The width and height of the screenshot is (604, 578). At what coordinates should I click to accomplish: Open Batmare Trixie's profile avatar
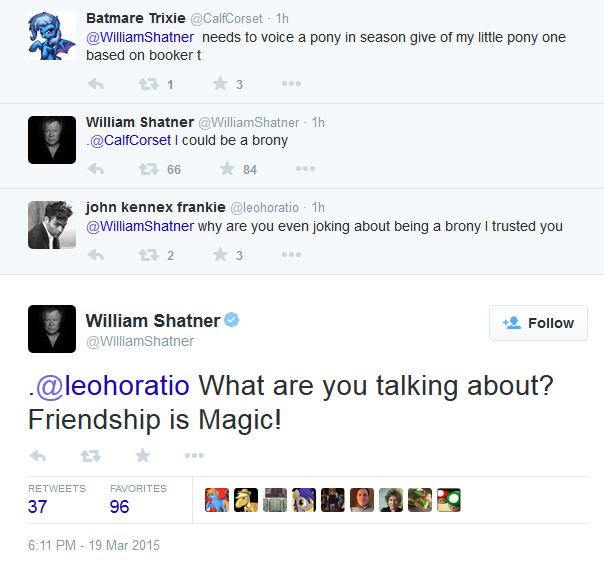(52, 36)
